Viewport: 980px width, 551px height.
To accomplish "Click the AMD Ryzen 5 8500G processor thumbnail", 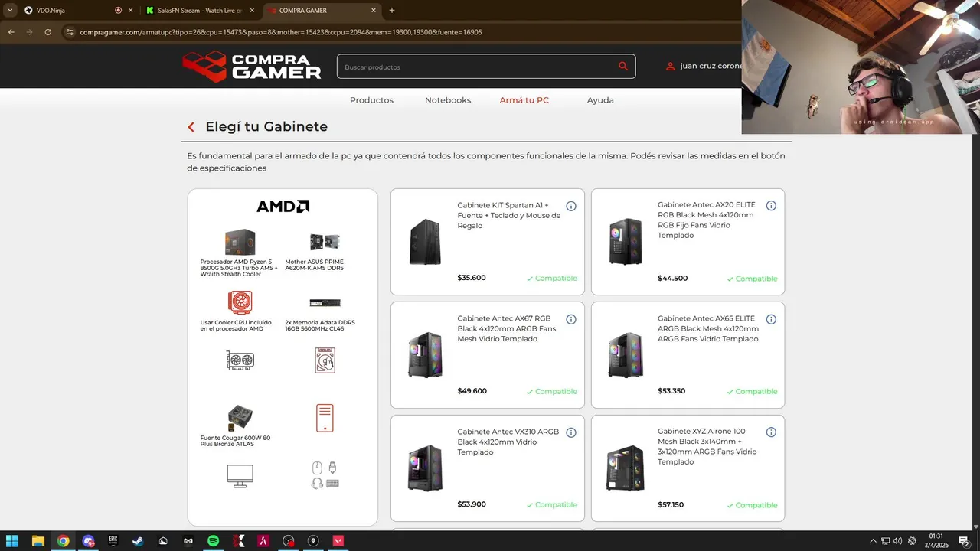I will pos(240,243).
